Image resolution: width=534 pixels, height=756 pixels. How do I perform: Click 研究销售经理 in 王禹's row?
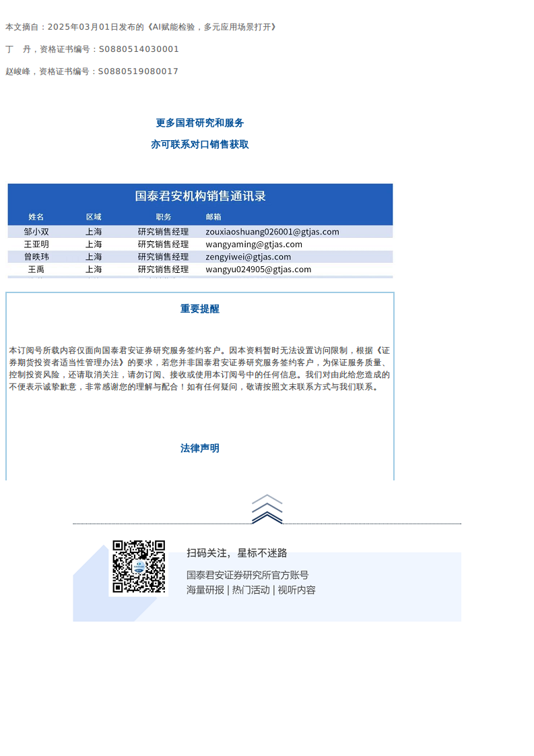point(164,270)
